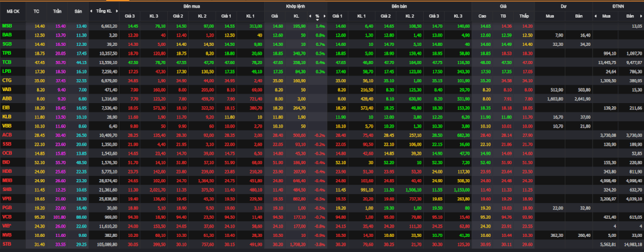Select the SSB ticker
The height and width of the screenshot is (252, 644).
point(6,144)
